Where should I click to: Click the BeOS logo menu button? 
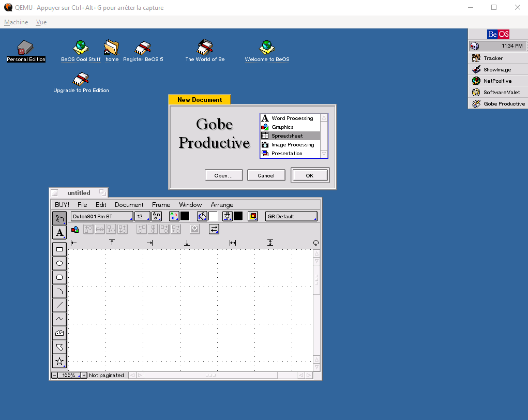coord(498,34)
